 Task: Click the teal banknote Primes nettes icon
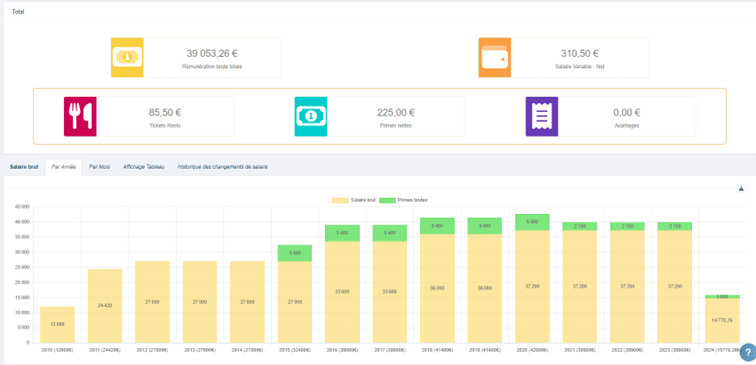point(311,116)
